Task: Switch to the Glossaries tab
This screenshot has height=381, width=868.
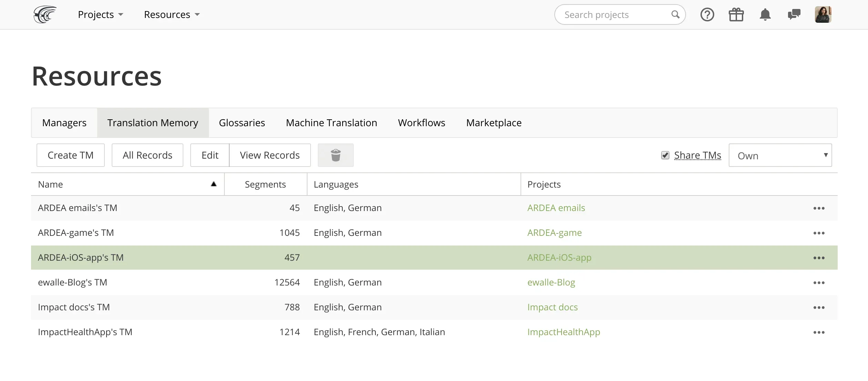Action: pos(242,122)
